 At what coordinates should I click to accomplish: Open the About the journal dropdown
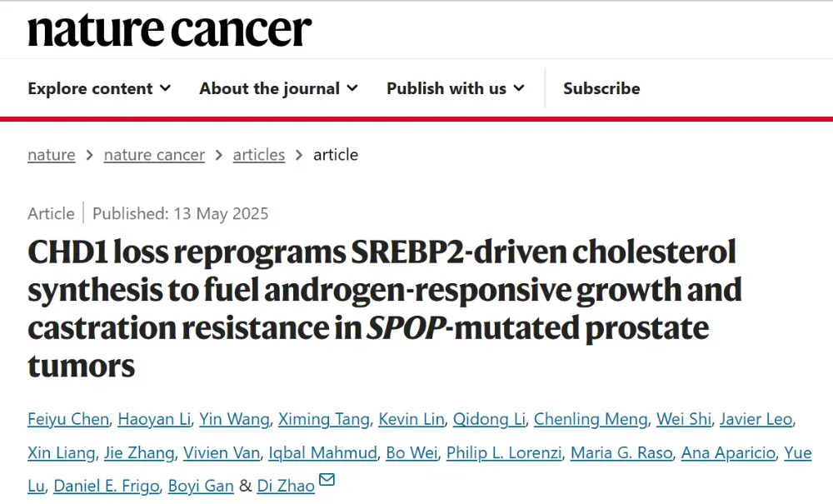click(x=278, y=88)
